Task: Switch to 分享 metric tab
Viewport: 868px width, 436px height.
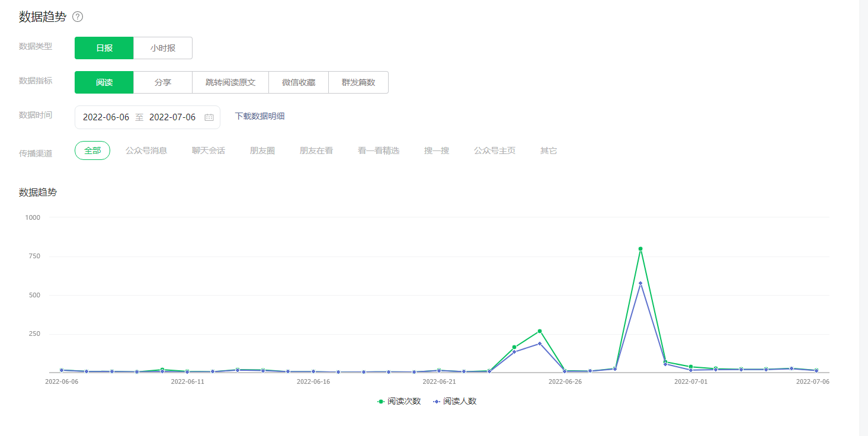Action: 163,82
